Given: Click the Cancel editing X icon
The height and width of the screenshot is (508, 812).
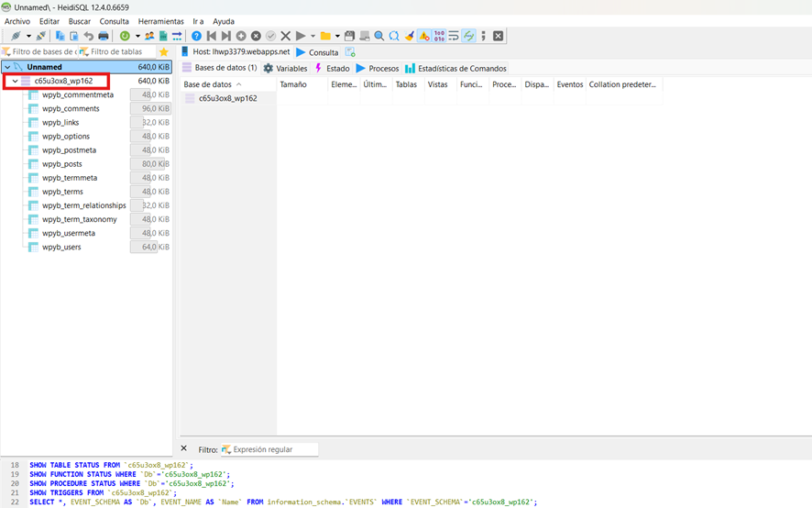Looking at the screenshot, I should pos(285,36).
